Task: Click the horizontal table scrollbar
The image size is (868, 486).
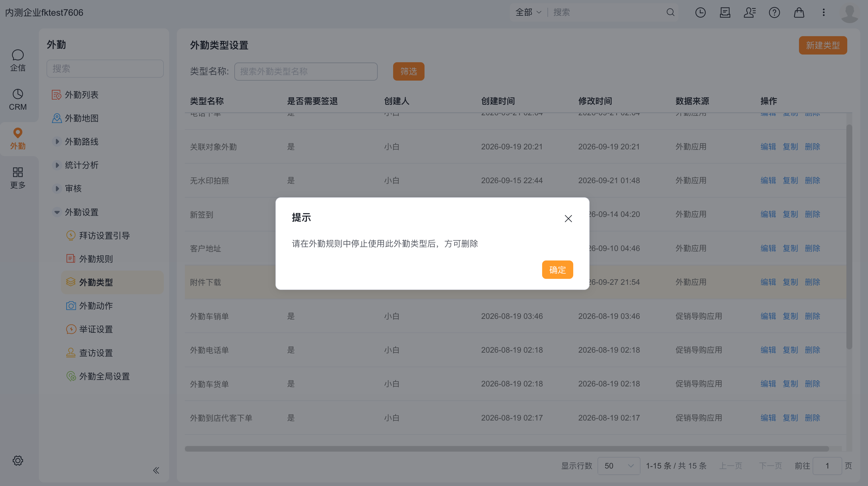Action: point(507,449)
